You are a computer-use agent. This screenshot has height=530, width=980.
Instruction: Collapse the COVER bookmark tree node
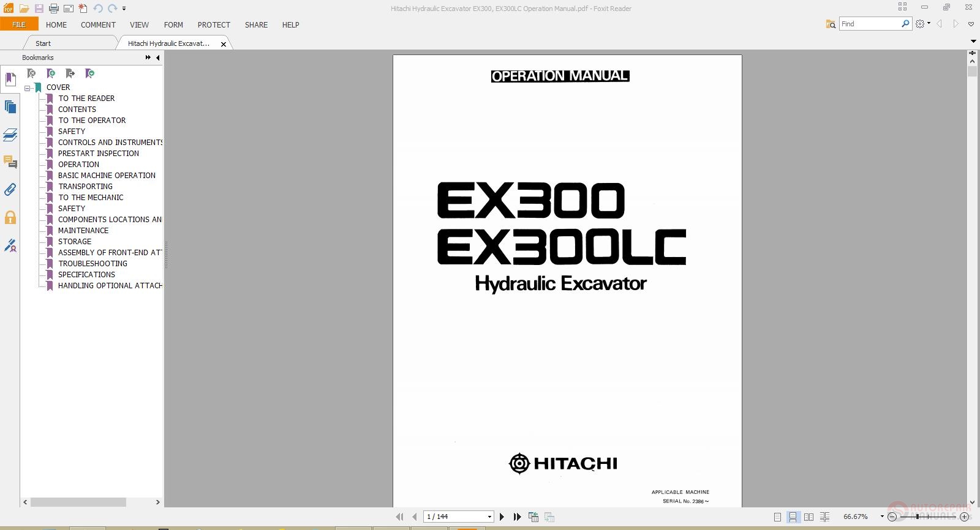coord(28,88)
